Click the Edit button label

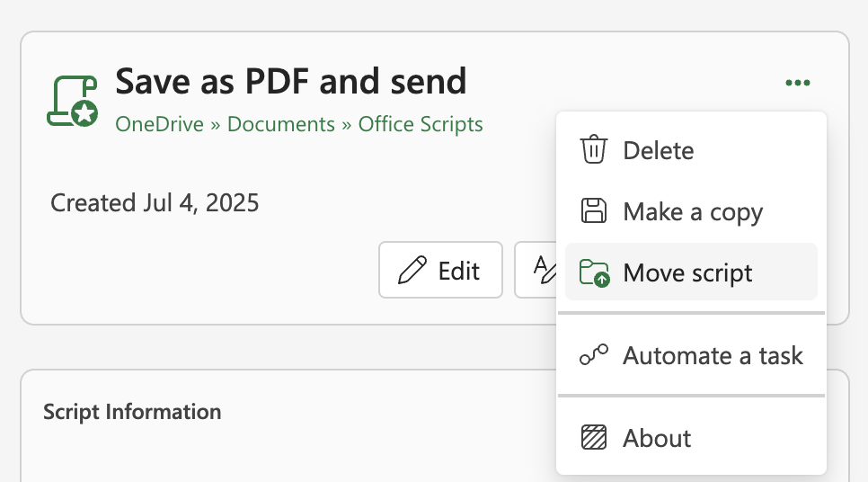pos(459,271)
